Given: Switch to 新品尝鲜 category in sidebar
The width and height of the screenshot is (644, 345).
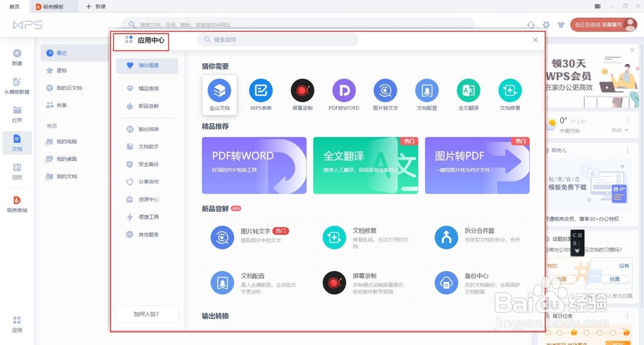Looking at the screenshot, I should [147, 106].
